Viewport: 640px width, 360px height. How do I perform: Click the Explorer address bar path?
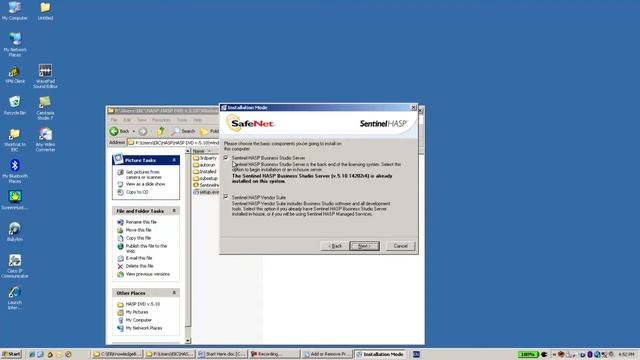tap(173, 142)
